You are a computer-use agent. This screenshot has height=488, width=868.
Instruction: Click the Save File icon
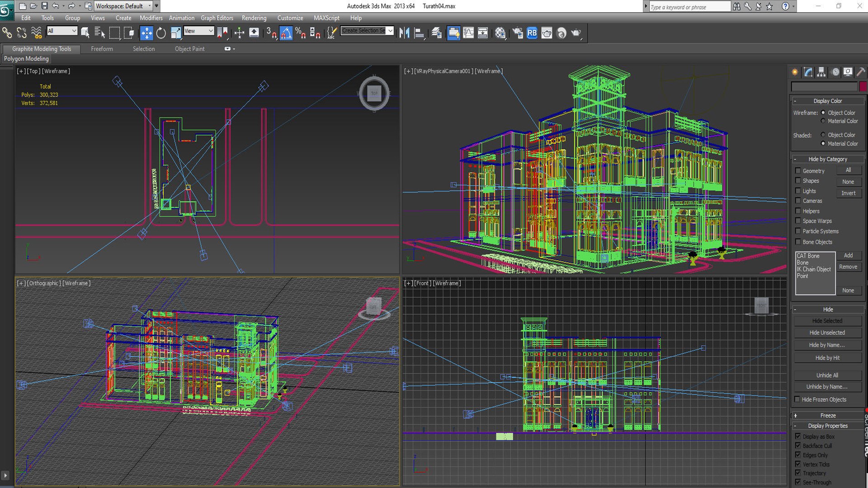point(44,6)
